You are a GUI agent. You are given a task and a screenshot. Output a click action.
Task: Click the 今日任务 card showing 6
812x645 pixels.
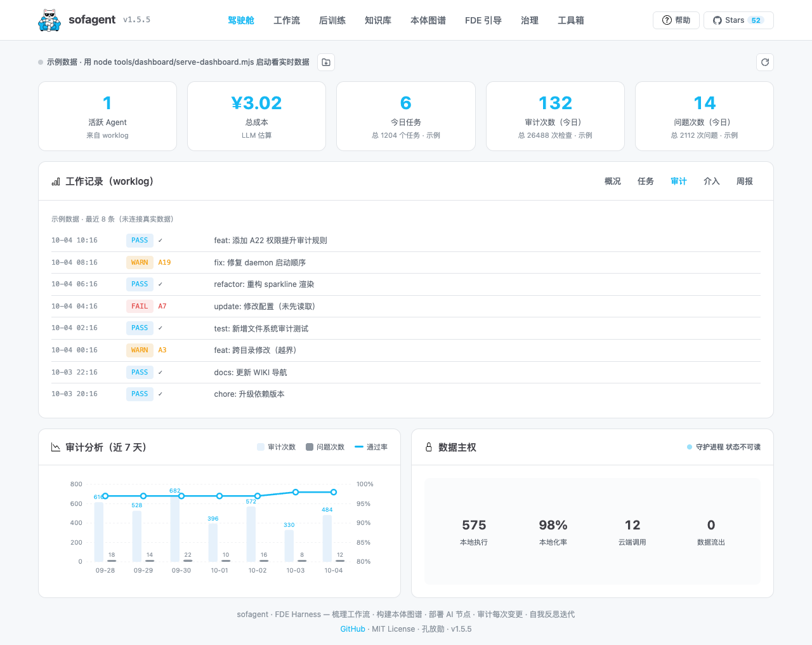pos(406,116)
